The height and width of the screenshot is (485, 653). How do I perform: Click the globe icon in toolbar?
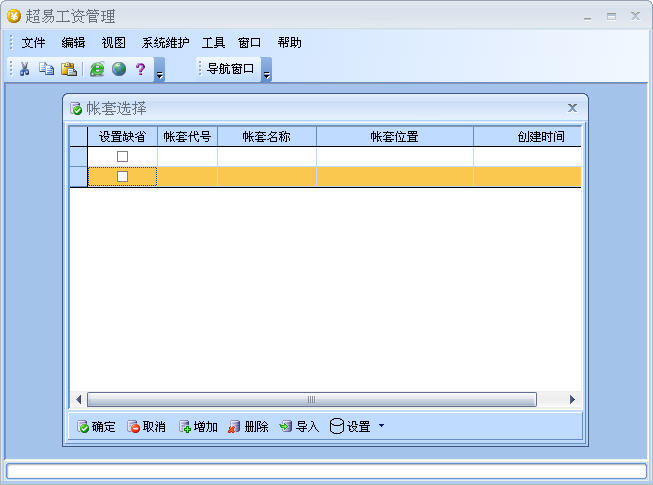(119, 69)
